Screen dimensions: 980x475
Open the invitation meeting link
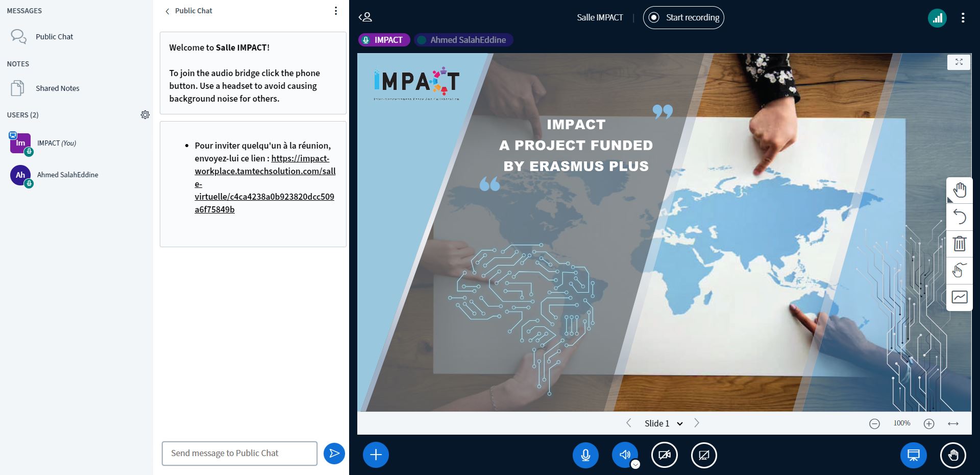[x=264, y=184]
